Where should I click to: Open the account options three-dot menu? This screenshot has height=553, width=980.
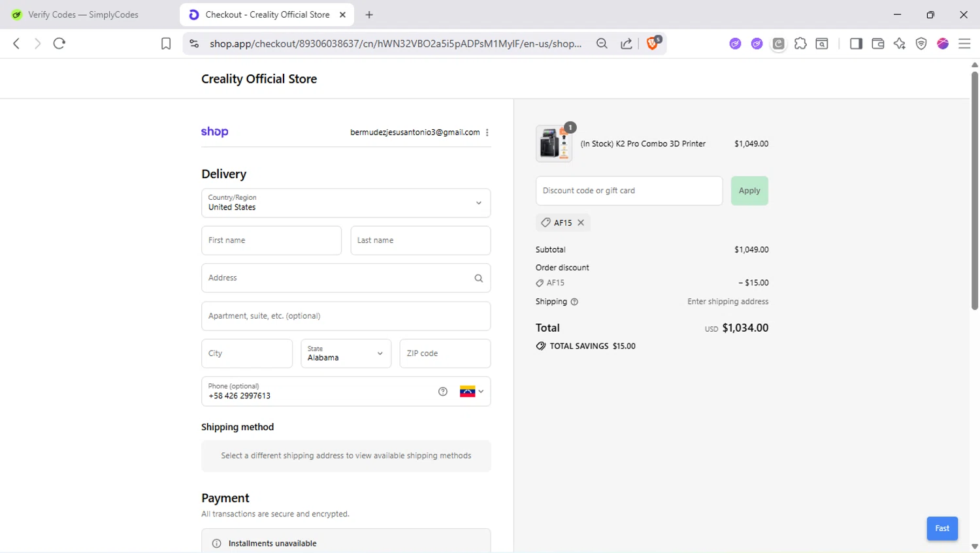pyautogui.click(x=487, y=133)
